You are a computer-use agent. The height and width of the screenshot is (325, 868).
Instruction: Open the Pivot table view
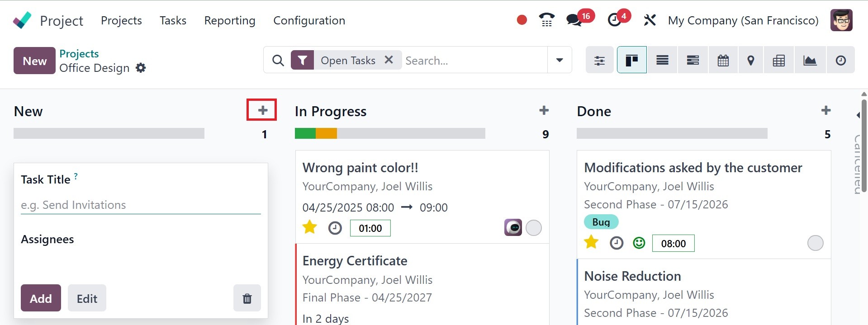778,60
